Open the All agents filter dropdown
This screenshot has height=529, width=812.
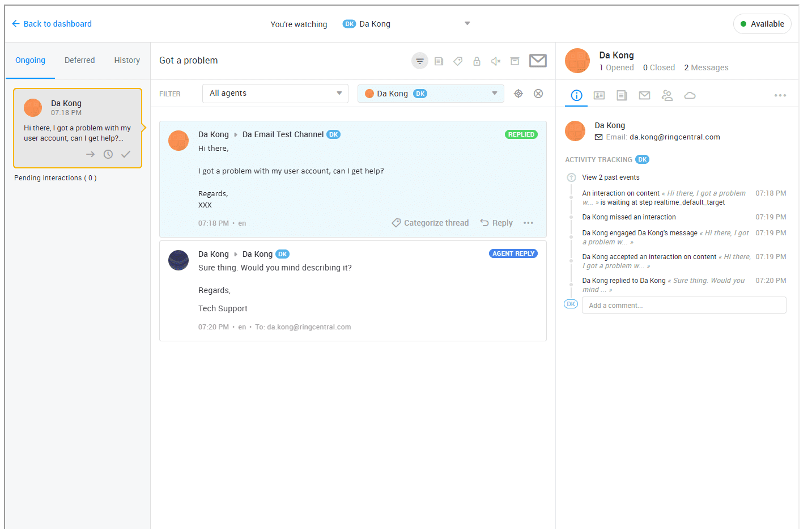[x=275, y=94]
